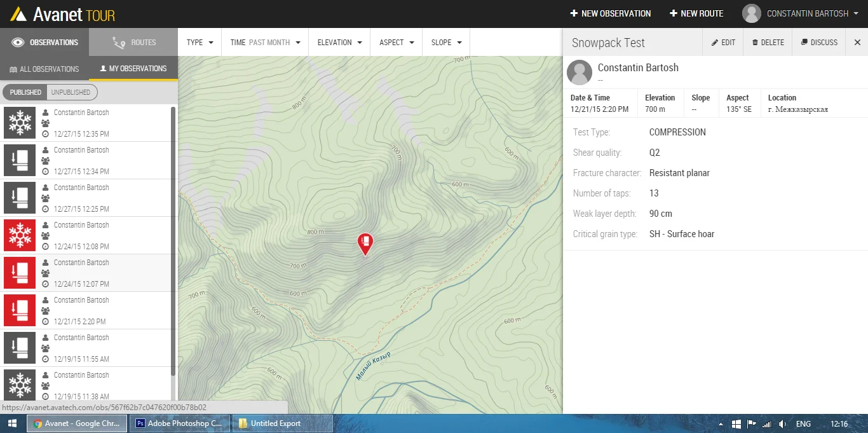Image resolution: width=868 pixels, height=433 pixels.
Task: Click the red snowpack test map marker
Action: pos(365,244)
